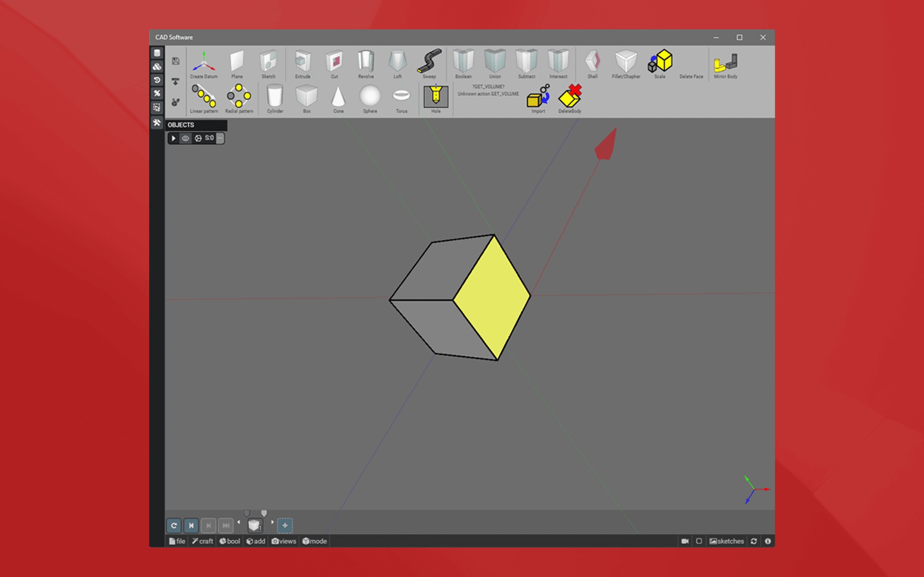Open the Hole tool
Viewport: 924px width, 577px height.
(x=436, y=98)
